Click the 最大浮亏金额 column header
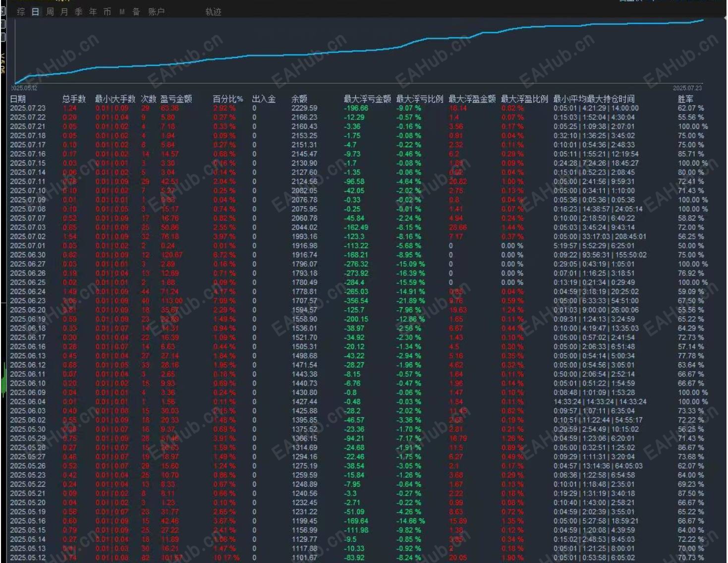 [x=367, y=99]
